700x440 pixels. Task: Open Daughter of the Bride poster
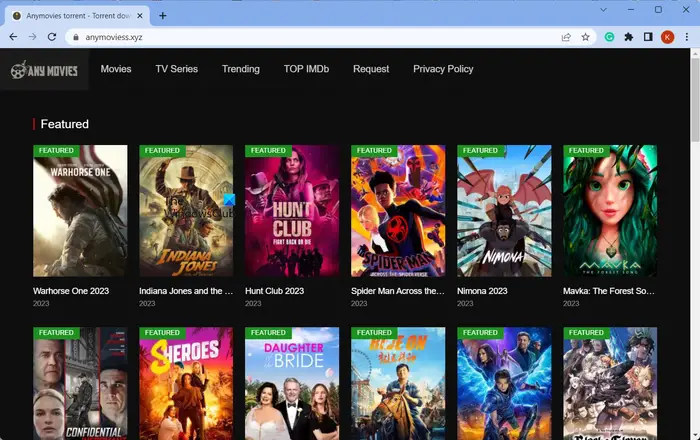coord(292,384)
